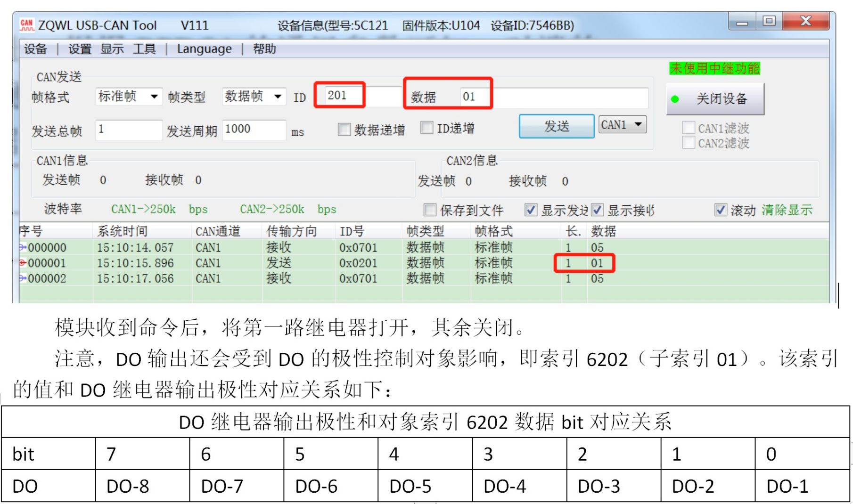Enable the ID递增 checkbox

tap(427, 128)
